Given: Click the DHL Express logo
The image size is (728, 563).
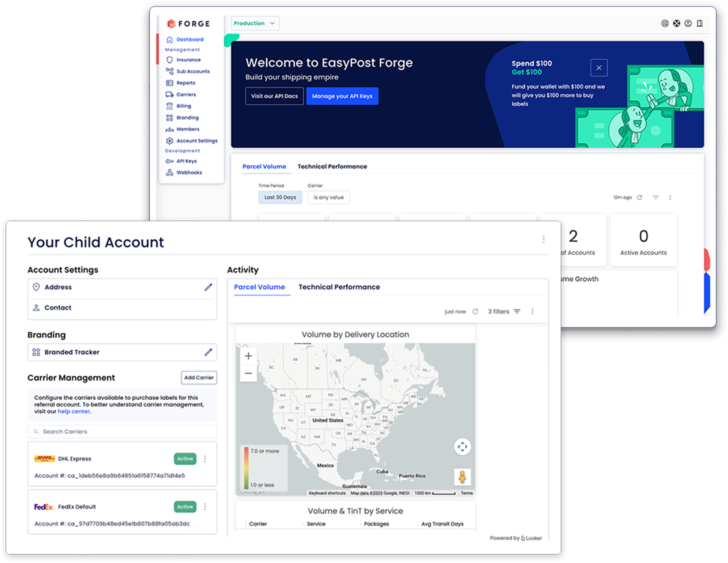Looking at the screenshot, I should (45, 459).
